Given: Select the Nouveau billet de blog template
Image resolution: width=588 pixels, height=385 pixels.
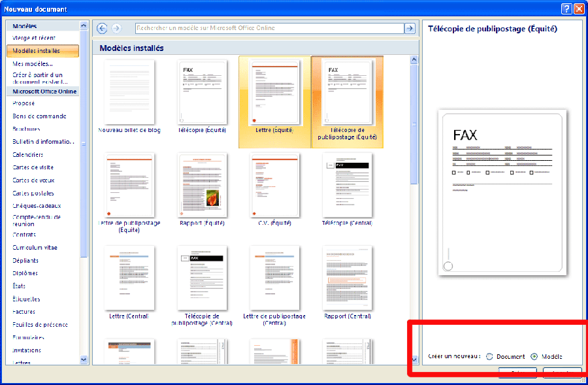Looking at the screenshot, I should coord(129,92).
